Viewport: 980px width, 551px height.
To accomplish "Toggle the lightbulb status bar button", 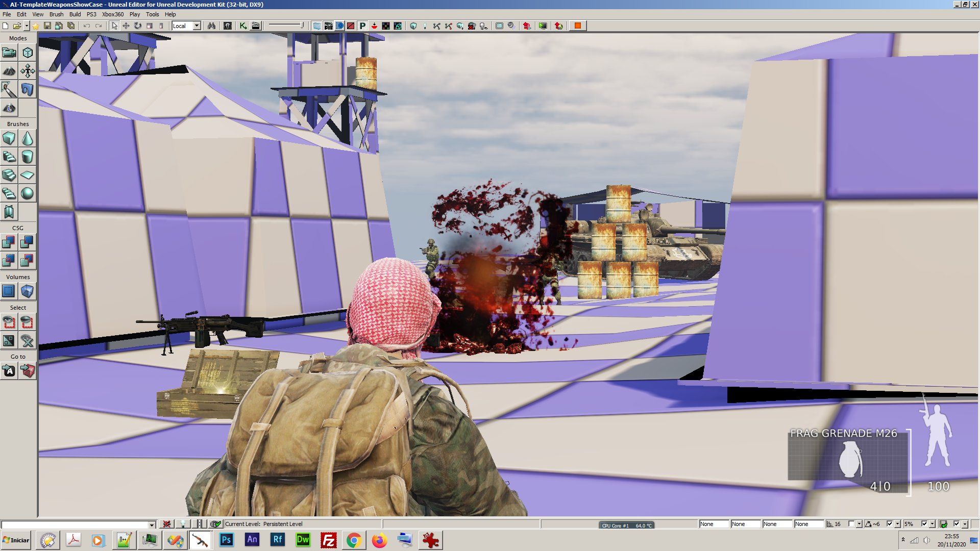I will [x=182, y=524].
